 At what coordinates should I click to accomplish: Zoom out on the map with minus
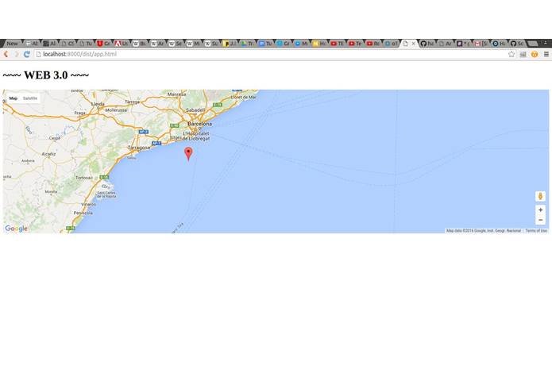click(540, 220)
